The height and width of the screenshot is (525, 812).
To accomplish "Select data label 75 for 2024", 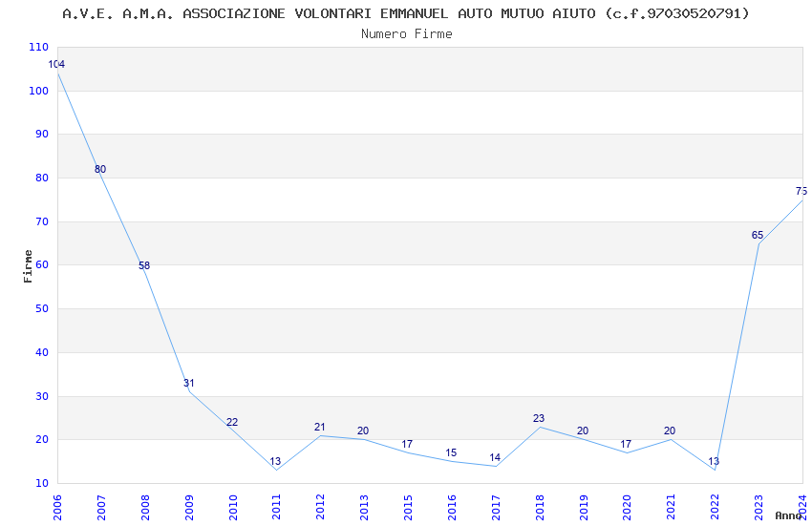I will click(x=801, y=191).
